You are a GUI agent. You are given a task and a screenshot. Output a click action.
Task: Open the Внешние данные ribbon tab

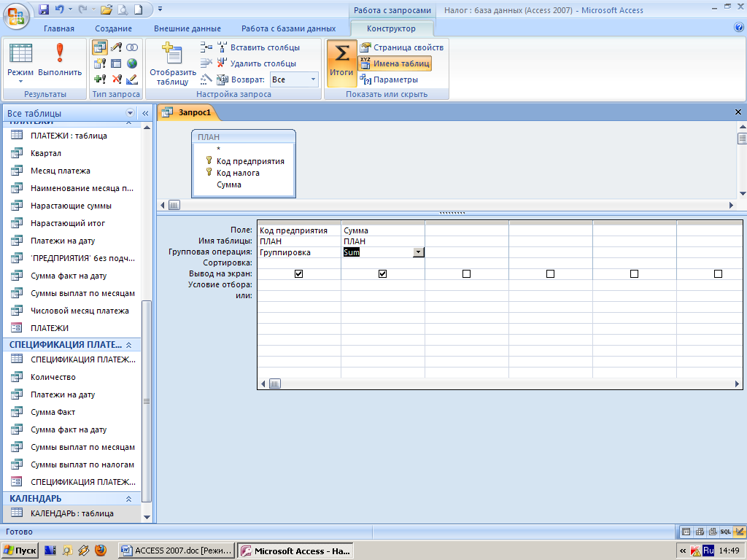click(x=187, y=28)
